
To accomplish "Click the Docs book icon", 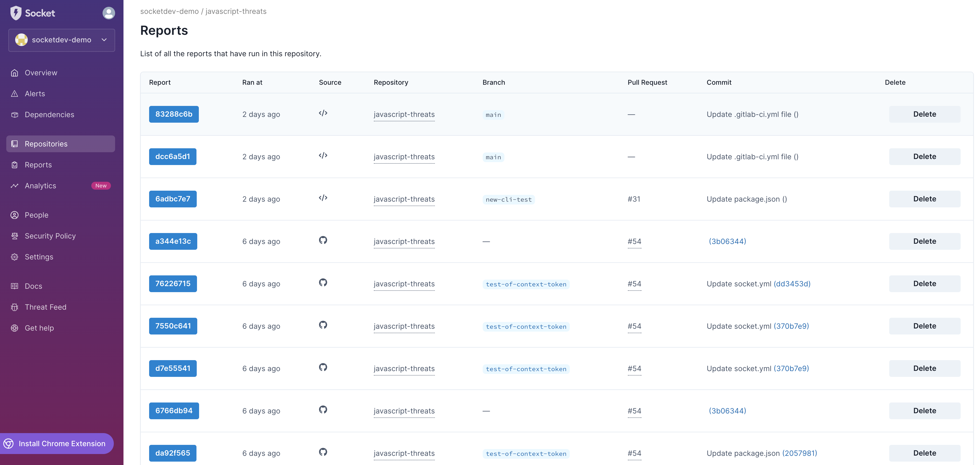I will click(x=14, y=286).
